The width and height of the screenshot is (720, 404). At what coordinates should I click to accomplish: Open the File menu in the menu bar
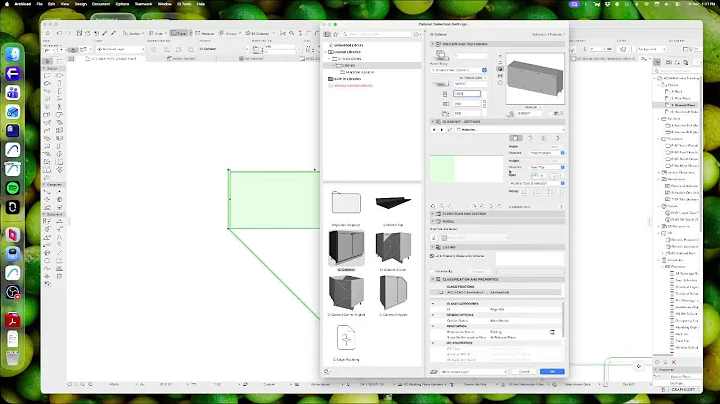(39, 4)
